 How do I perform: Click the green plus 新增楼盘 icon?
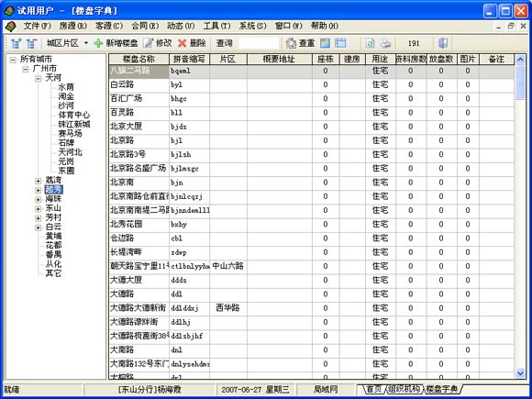[x=98, y=43]
